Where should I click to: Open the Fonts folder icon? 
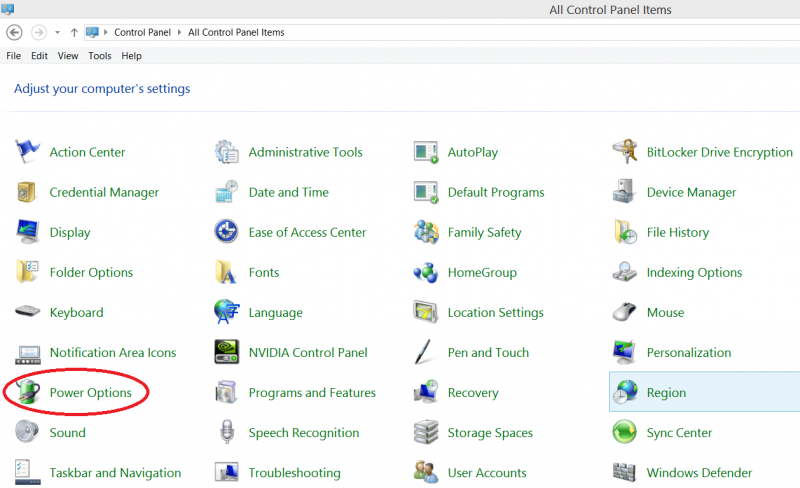click(226, 272)
